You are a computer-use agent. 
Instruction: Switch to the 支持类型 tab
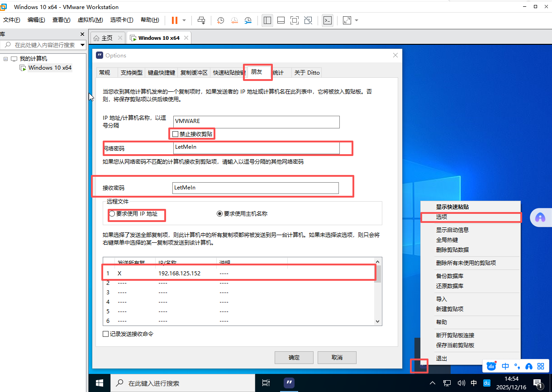tap(132, 72)
